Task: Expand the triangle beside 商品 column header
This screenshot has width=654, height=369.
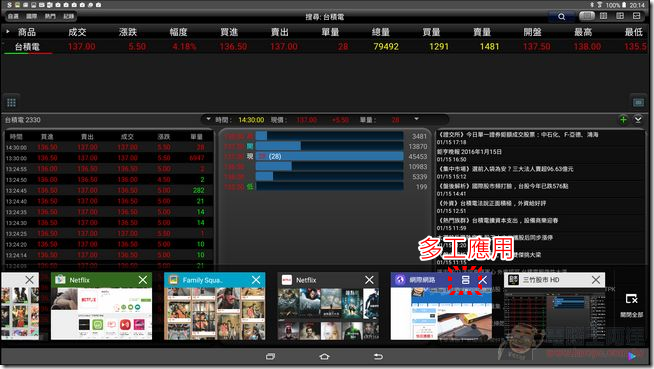Action: 8,31
